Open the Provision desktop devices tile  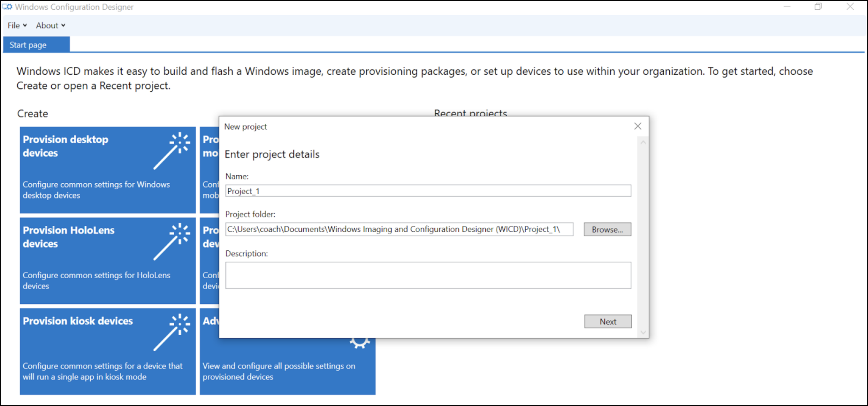tap(108, 170)
